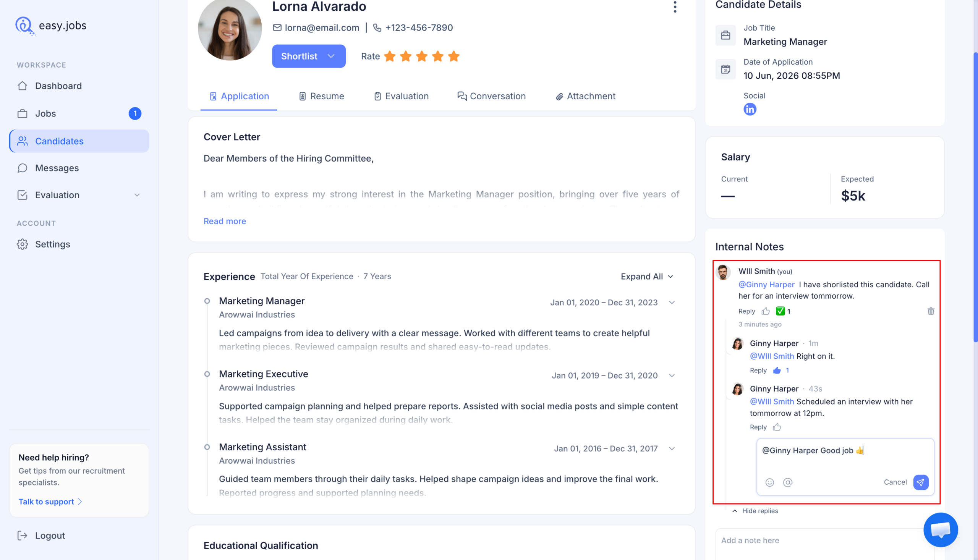Switch to the Evaluation tab

[x=401, y=96]
